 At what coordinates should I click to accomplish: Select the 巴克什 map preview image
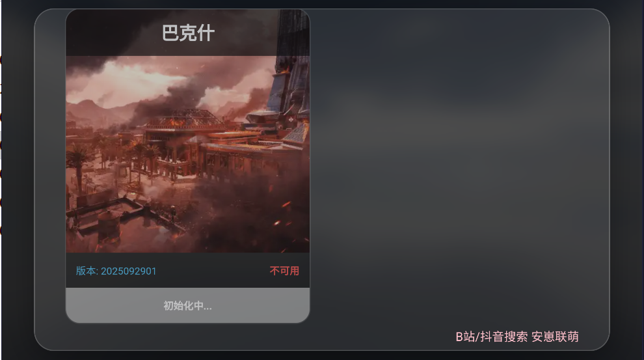point(188,154)
